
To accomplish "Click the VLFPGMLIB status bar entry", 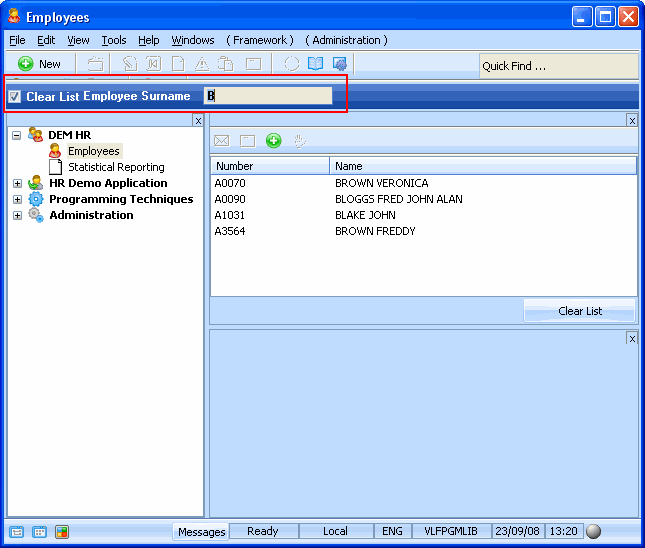I will [451, 531].
